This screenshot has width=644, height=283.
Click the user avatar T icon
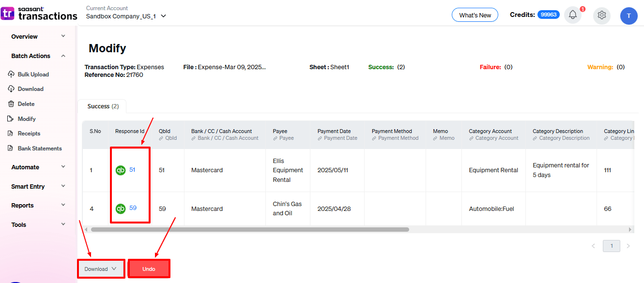click(x=629, y=15)
